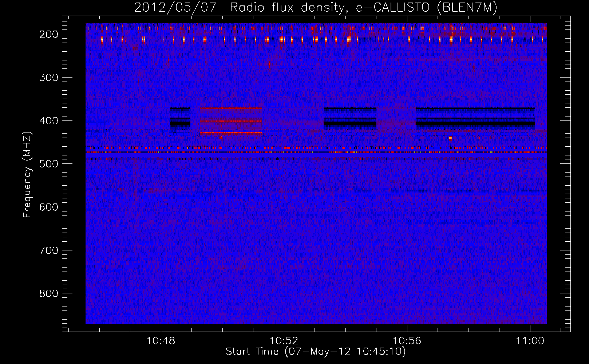
Task: Click the "Start Time (07-May-12 10:45:10)" label
Action: [x=315, y=352]
